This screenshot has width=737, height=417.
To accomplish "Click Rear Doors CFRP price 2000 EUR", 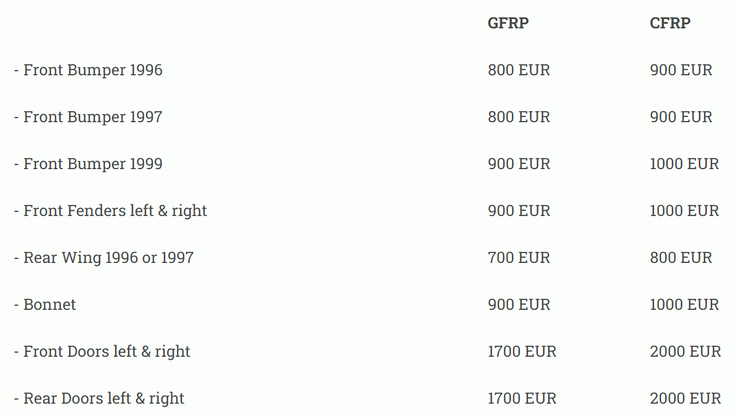I will tap(685, 399).
